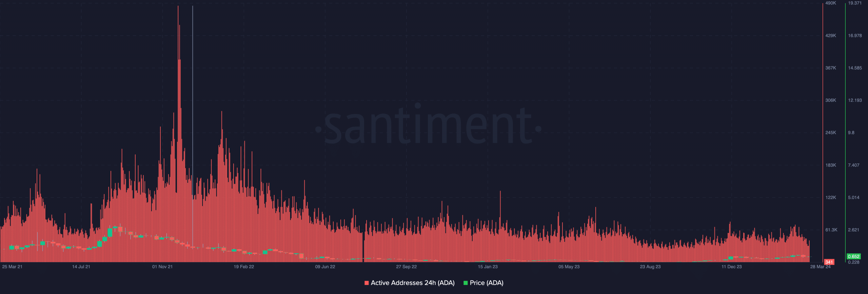868x294 pixels.
Task: Click the green 0.652 current price badge
Action: tap(853, 257)
